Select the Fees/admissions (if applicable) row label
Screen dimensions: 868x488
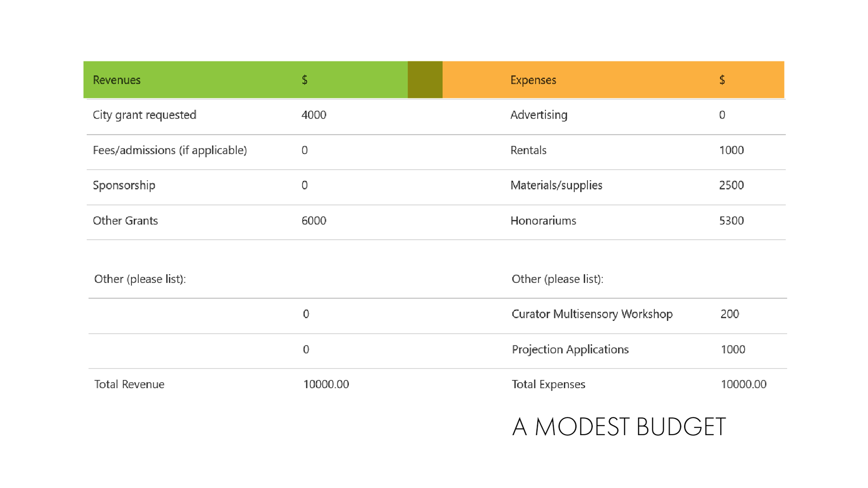coord(170,150)
